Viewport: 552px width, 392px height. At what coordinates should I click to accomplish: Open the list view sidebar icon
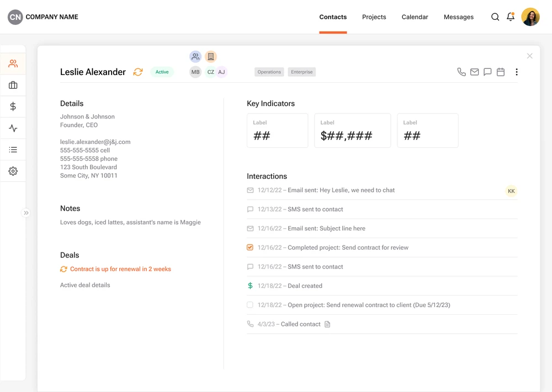13,149
